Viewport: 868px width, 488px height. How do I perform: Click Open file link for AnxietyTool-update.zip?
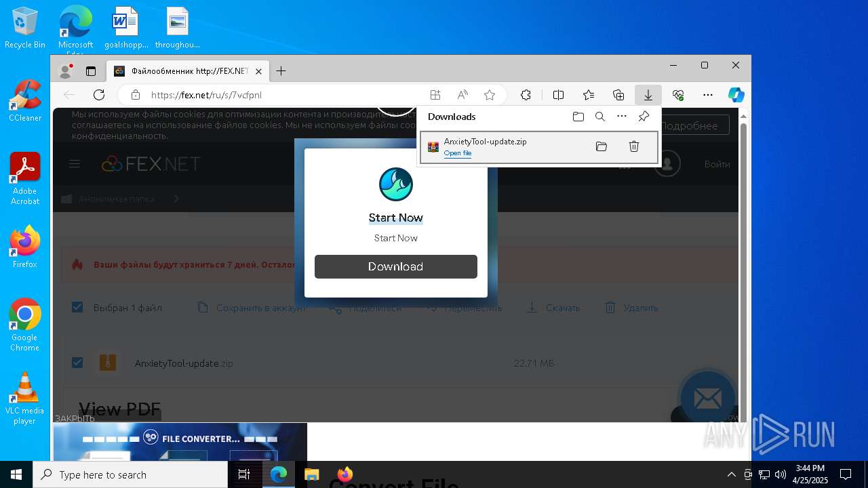(458, 153)
